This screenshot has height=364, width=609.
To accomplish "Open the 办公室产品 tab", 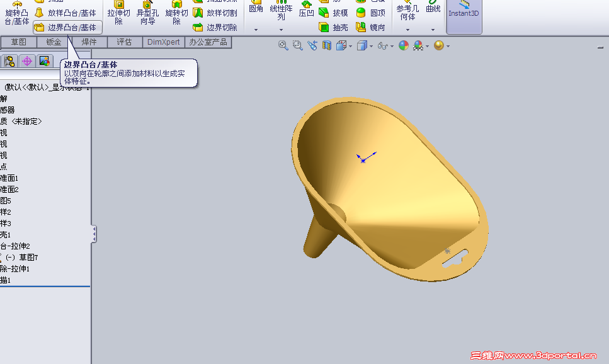I will click(208, 42).
